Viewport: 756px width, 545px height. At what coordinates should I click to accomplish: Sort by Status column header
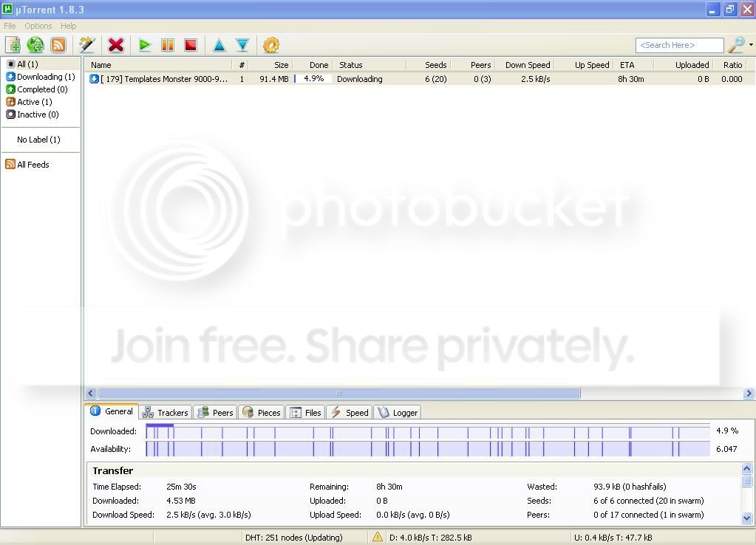point(370,64)
